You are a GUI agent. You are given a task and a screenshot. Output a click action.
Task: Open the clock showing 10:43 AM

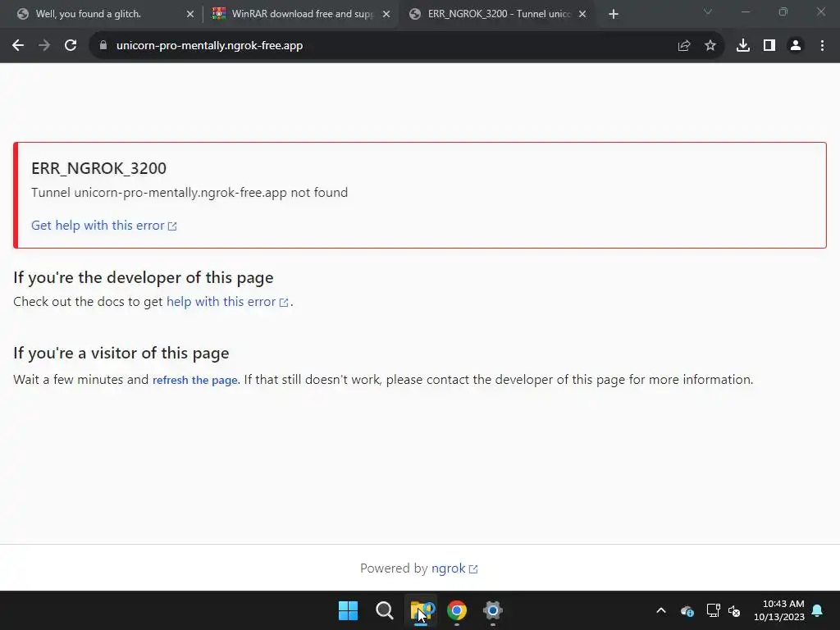(779, 610)
